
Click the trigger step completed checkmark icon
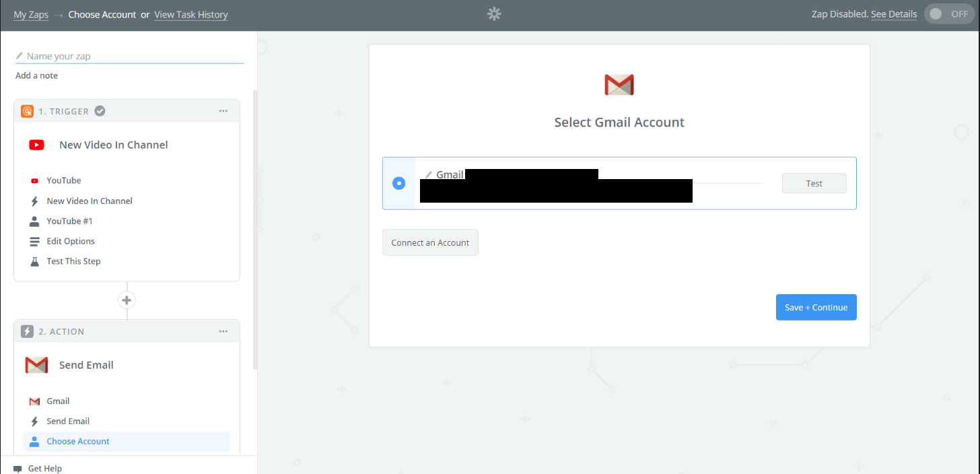(100, 111)
